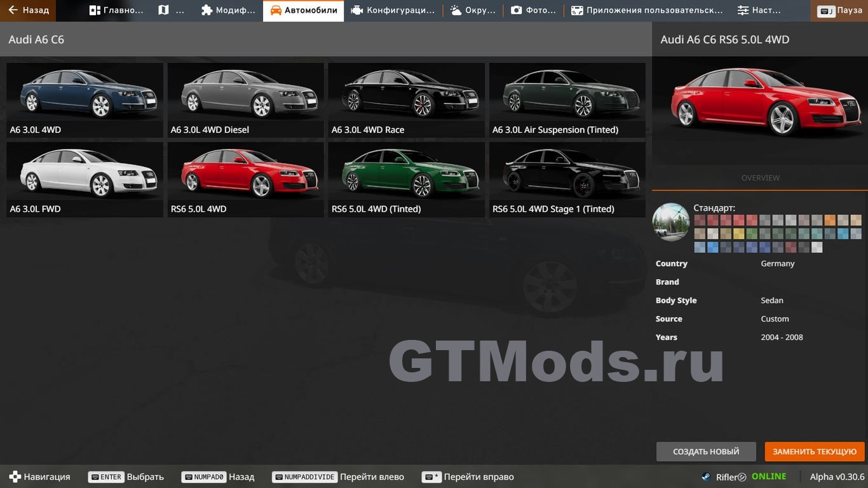Viewport: 868px width, 488px height.
Task: Pick A6 3.0L Air Suspension (Tinted)
Action: click(567, 100)
